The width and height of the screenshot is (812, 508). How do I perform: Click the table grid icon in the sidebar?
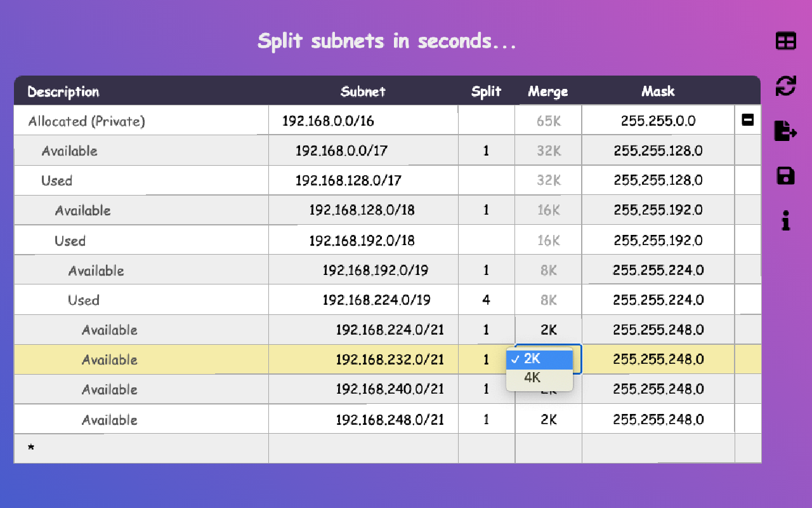(786, 41)
